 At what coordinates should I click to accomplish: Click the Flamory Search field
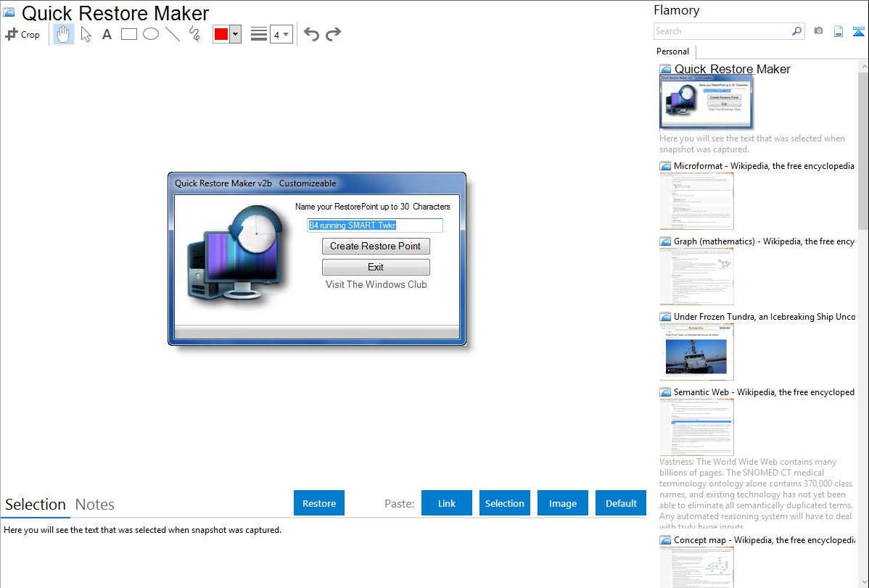722,31
